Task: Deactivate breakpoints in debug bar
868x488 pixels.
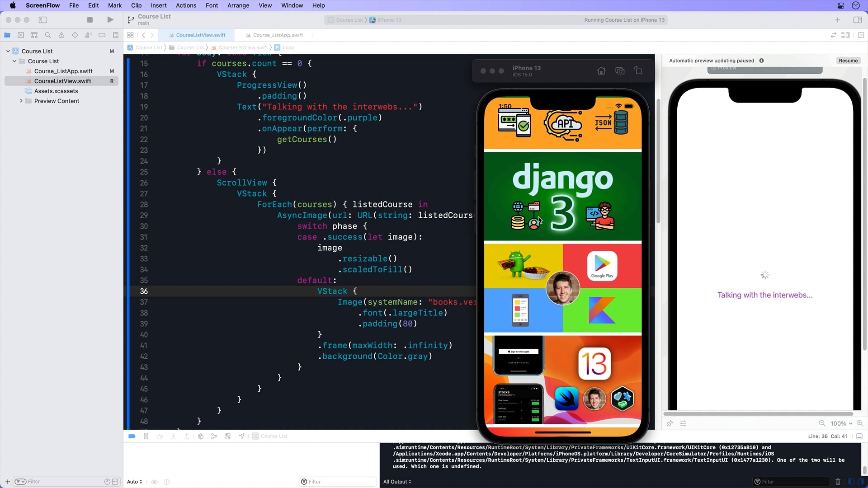Action: point(132,436)
